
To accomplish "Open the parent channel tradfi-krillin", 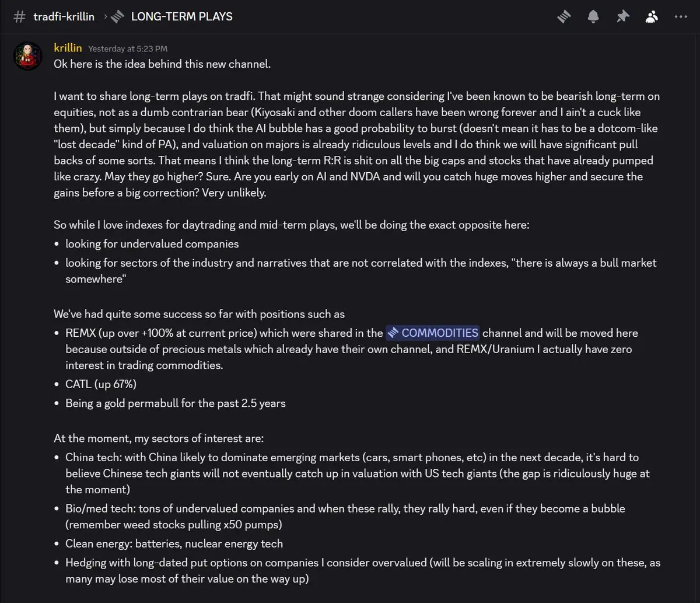I will (64, 16).
